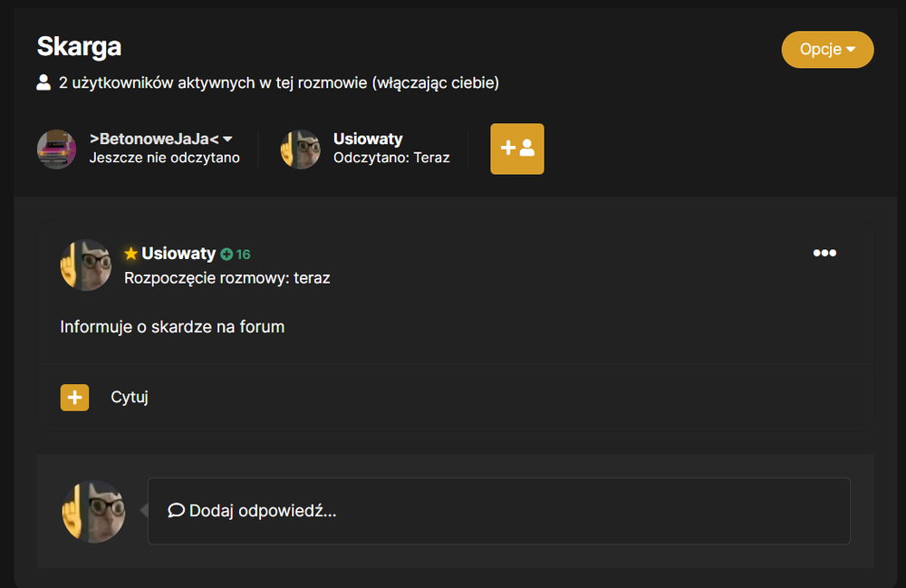Click Usiowaty avatar in participants list

coord(300,149)
